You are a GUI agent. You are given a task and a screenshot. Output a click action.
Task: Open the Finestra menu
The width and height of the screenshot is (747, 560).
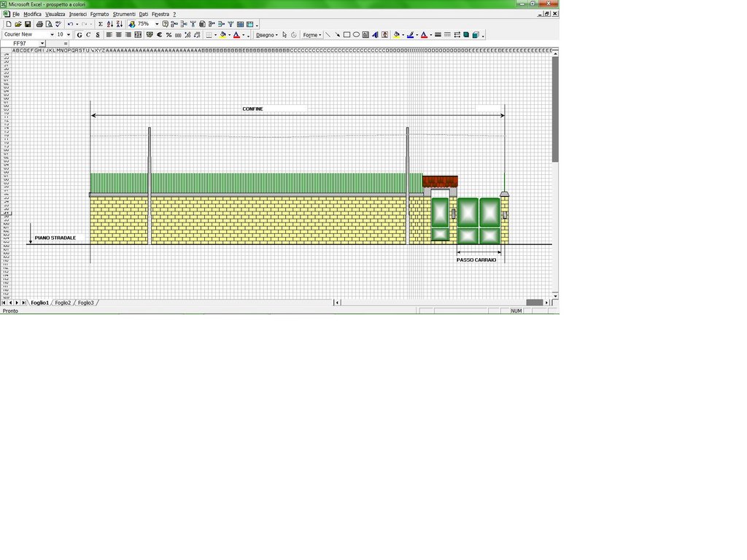[160, 15]
